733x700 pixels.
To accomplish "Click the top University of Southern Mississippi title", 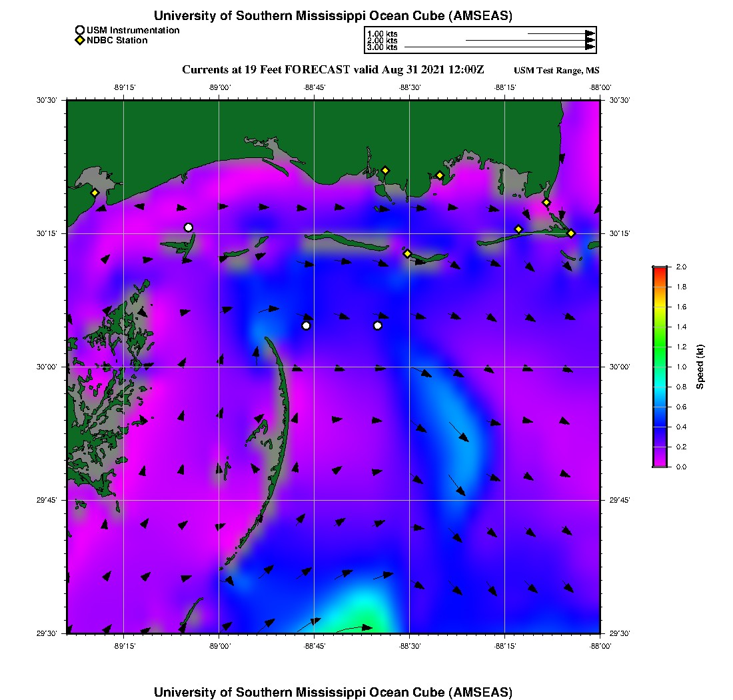I will tap(333, 16).
